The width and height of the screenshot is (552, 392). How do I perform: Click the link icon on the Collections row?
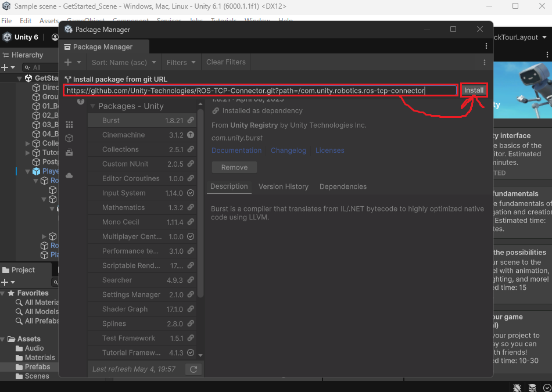coord(191,149)
